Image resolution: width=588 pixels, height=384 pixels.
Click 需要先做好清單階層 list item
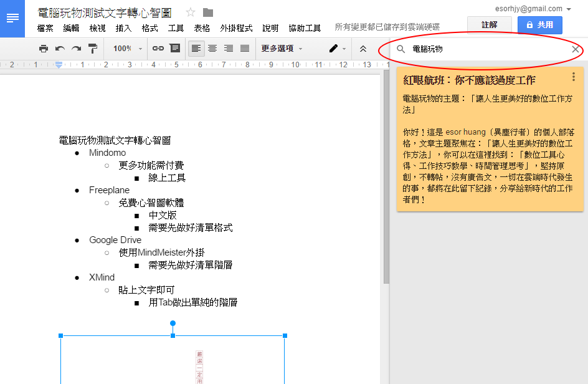click(191, 265)
